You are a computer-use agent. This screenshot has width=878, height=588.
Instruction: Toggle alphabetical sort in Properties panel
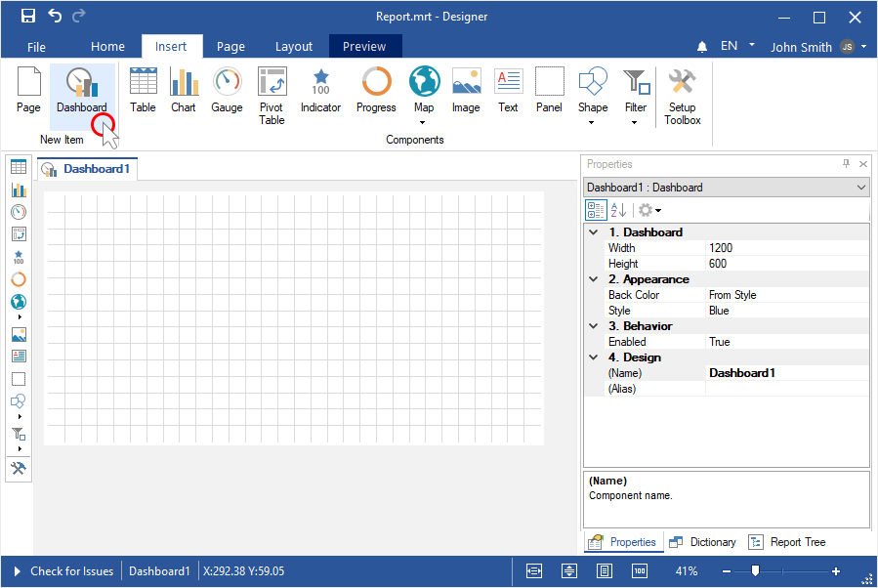coord(618,210)
